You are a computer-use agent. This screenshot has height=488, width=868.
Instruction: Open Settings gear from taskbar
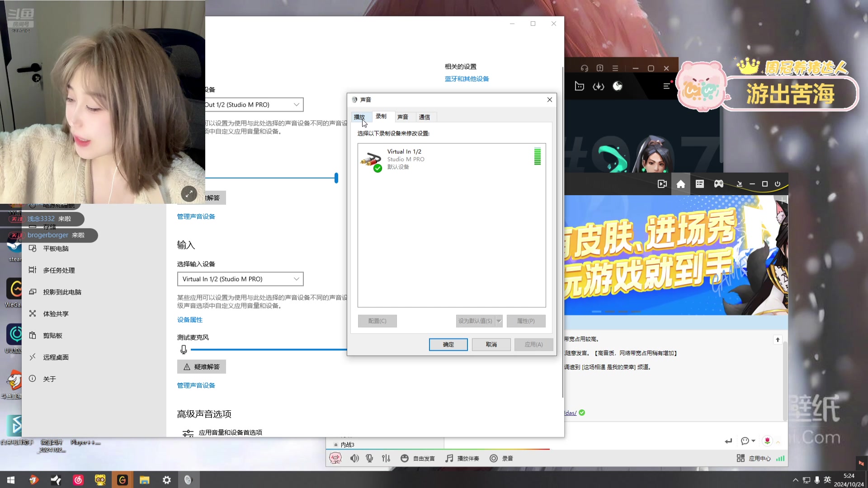click(x=167, y=480)
